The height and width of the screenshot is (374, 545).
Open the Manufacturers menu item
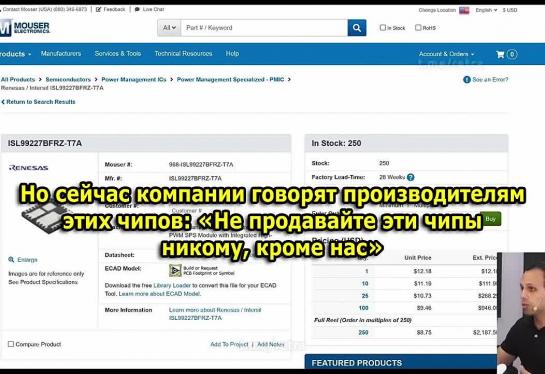(61, 54)
